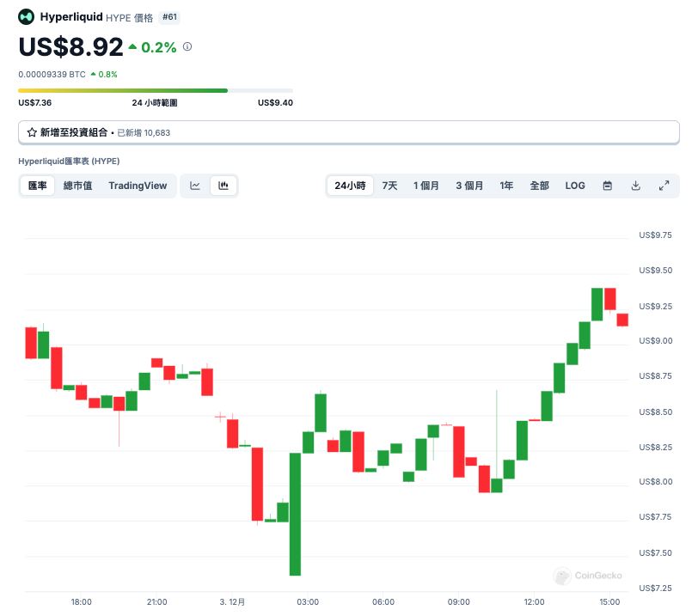The image size is (692, 616).
Task: Download the chart data
Action: click(x=635, y=186)
